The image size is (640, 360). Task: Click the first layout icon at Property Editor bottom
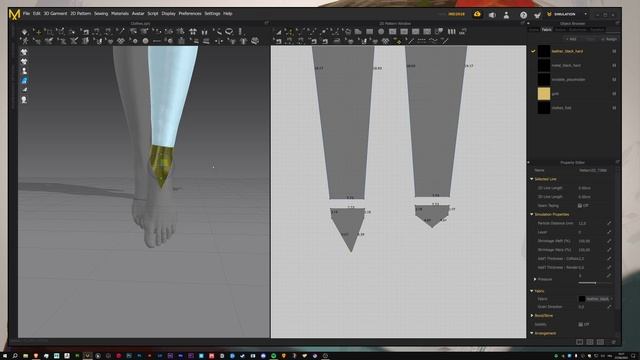click(580, 342)
